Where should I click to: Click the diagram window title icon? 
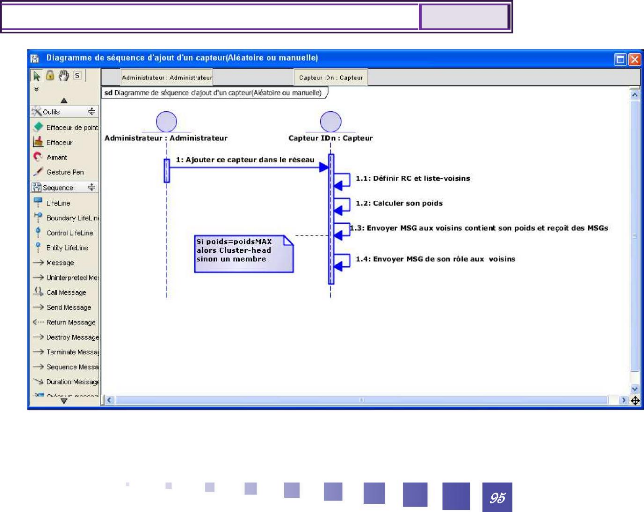(x=34, y=58)
